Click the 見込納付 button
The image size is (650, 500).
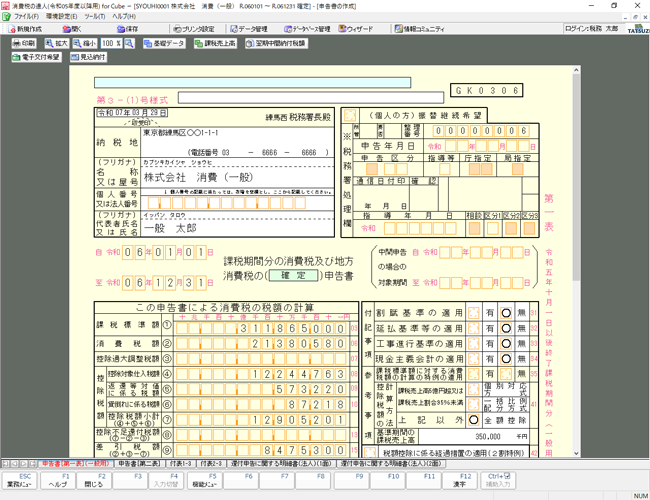(x=88, y=57)
